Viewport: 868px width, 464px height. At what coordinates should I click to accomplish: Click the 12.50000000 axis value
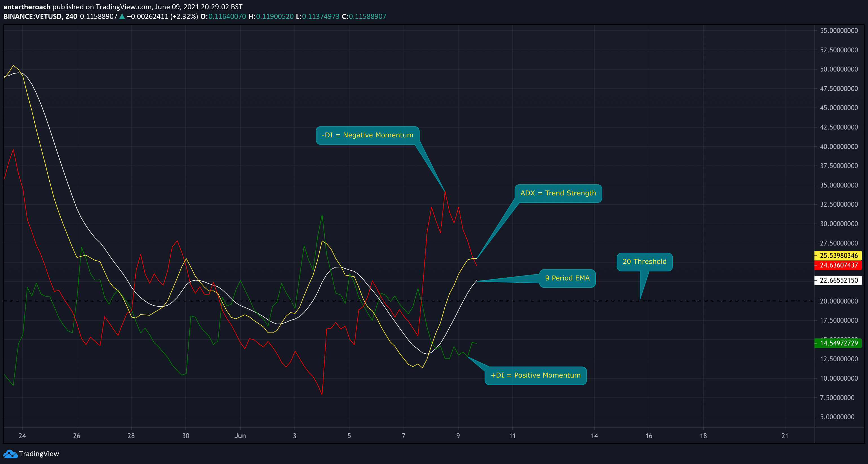tap(839, 359)
